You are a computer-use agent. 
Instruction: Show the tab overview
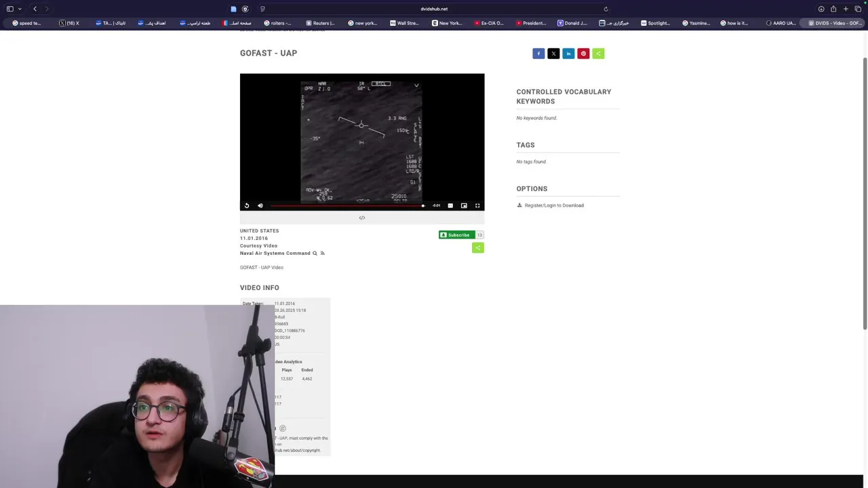point(858,9)
